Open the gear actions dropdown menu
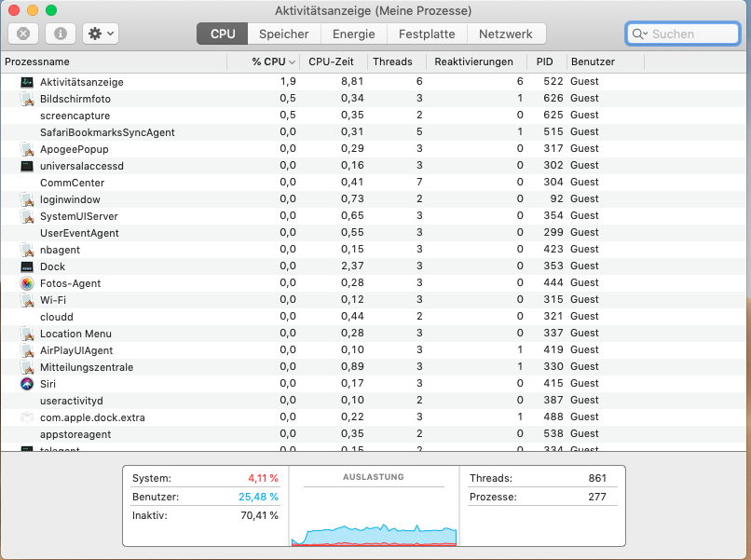 (101, 34)
